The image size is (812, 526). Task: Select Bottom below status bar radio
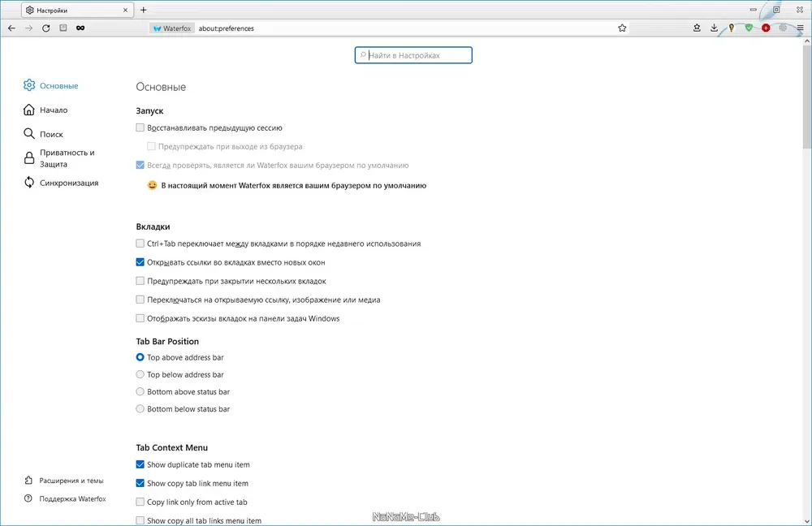pyautogui.click(x=140, y=408)
